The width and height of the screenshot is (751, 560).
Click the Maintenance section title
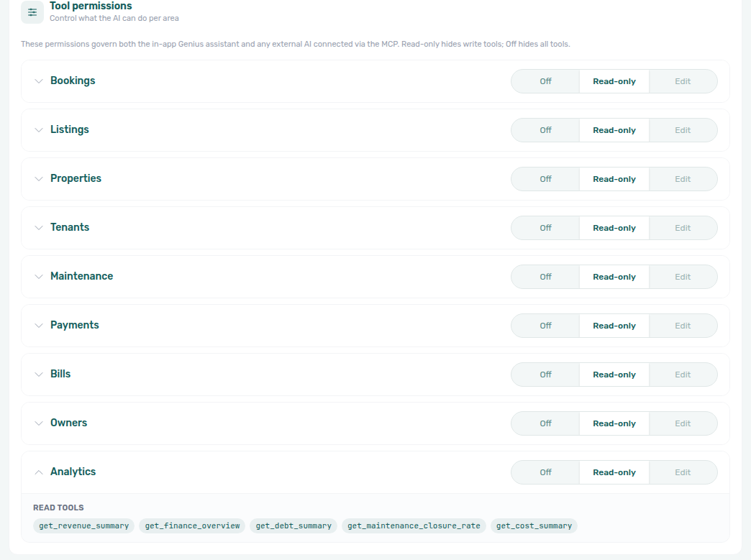pos(81,276)
